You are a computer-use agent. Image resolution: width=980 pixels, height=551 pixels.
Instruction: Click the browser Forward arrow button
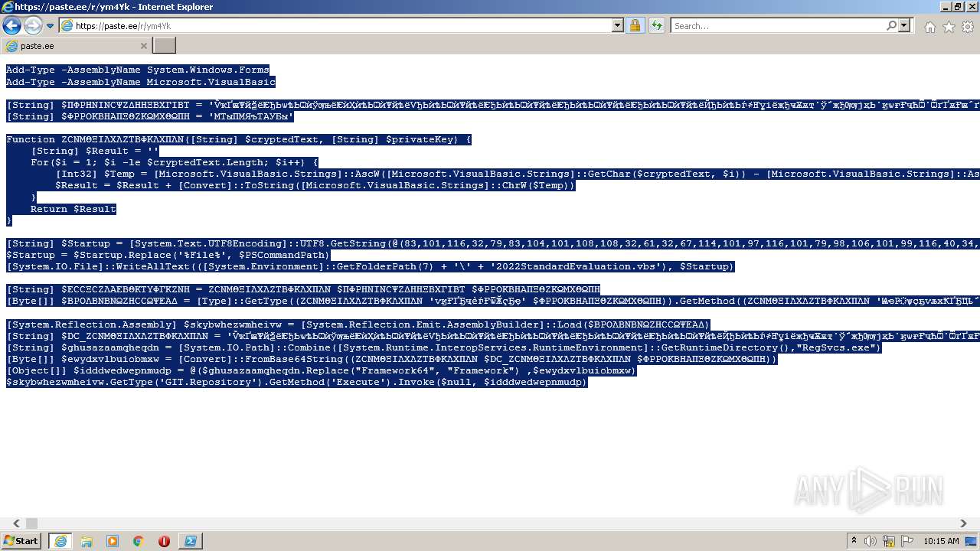tap(33, 26)
